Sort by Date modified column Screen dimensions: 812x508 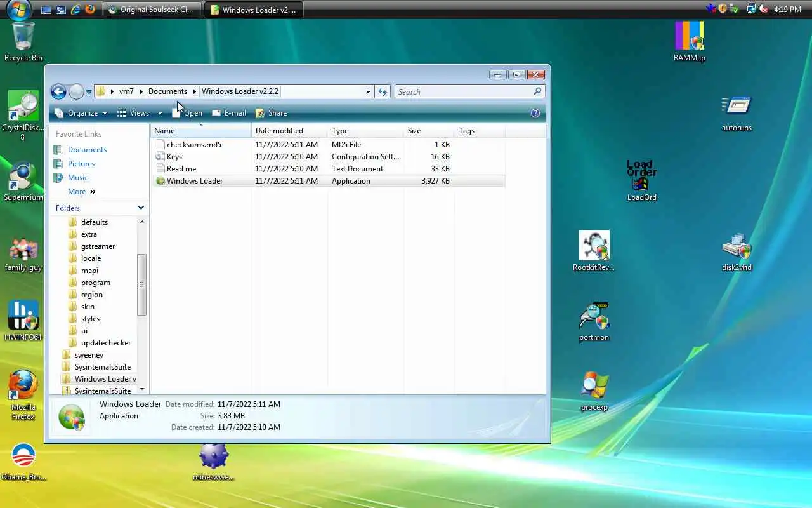point(290,131)
